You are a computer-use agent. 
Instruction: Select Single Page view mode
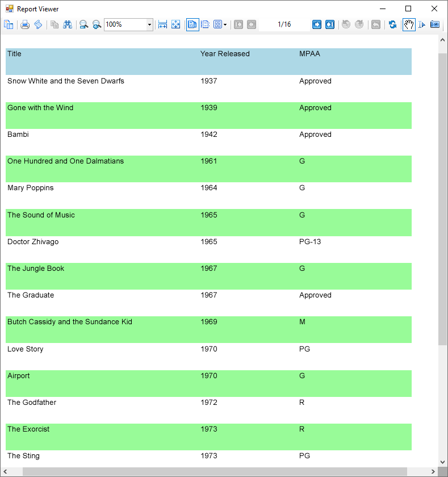click(192, 24)
